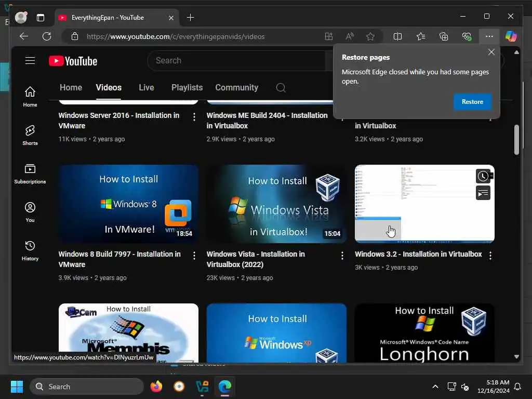Open Windows 3.2 Installation in Virtualbox title
Screen dimensions: 532x399
(x=418, y=254)
